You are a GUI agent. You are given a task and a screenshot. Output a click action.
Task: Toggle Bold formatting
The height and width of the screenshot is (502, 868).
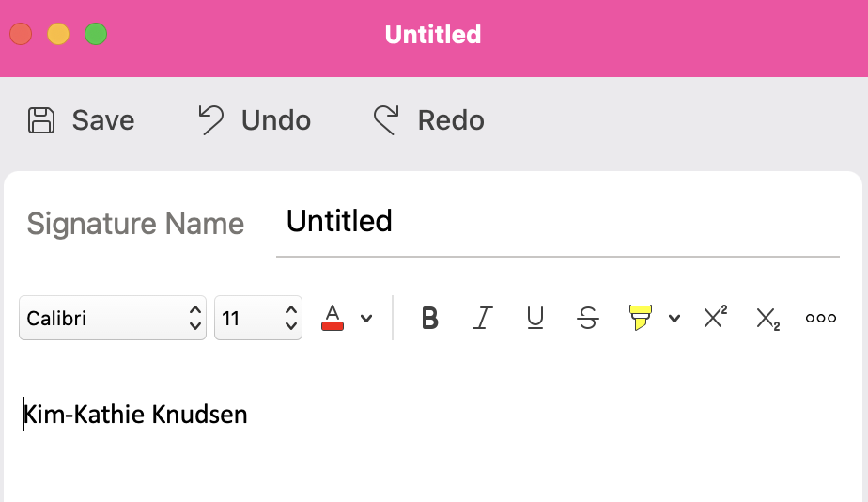(429, 318)
